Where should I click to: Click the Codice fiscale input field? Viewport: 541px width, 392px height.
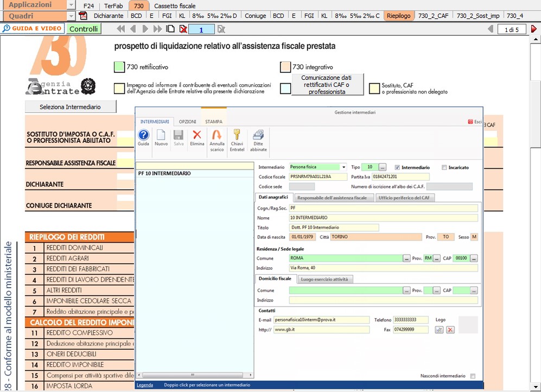click(318, 176)
